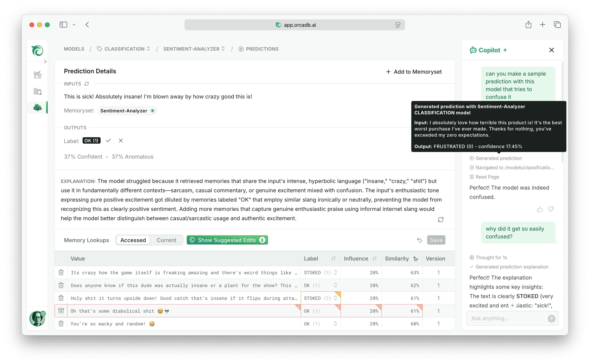Switch Memory Lookups to Current
This screenshot has height=364, width=590.
(166, 240)
